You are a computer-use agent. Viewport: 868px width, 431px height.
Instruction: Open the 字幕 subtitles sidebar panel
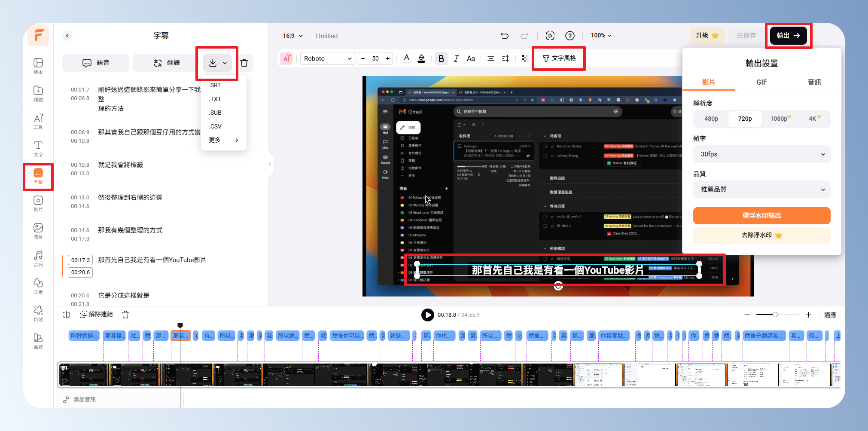tap(38, 176)
